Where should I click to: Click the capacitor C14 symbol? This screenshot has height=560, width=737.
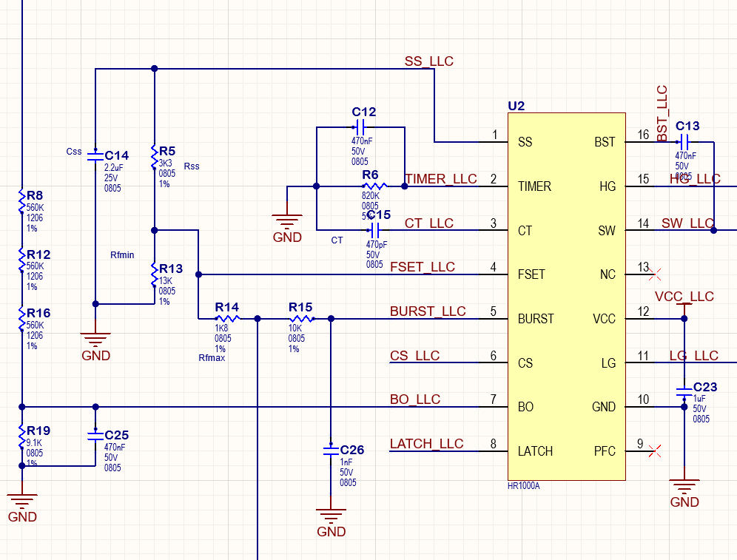coord(95,156)
